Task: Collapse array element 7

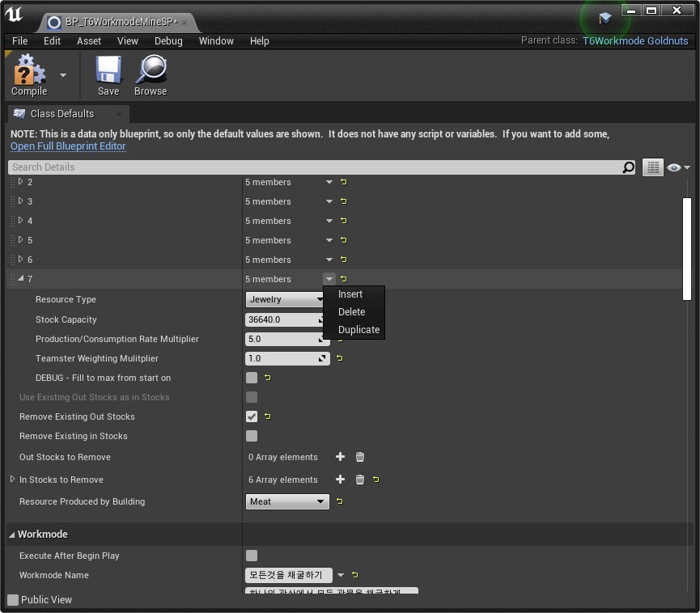Action: (20, 278)
